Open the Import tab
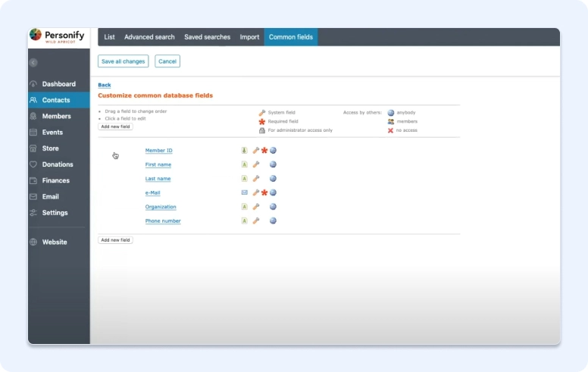The image size is (588, 372). point(250,37)
